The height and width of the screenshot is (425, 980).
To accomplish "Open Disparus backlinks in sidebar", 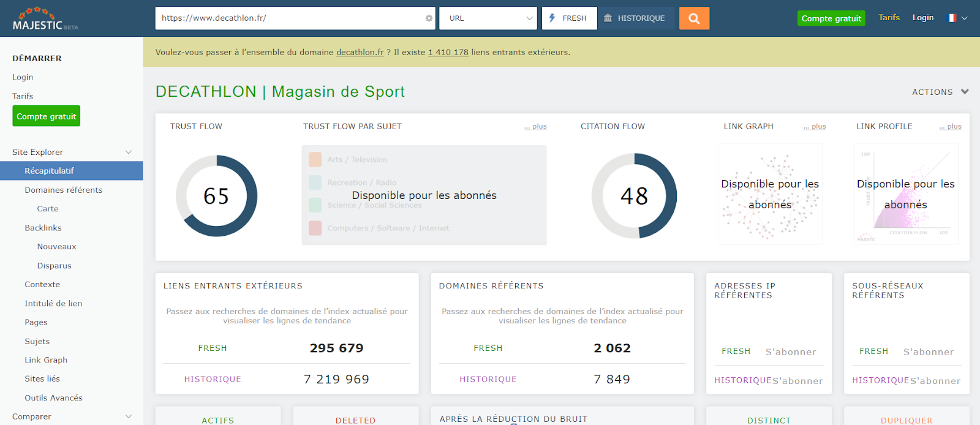I will [55, 266].
